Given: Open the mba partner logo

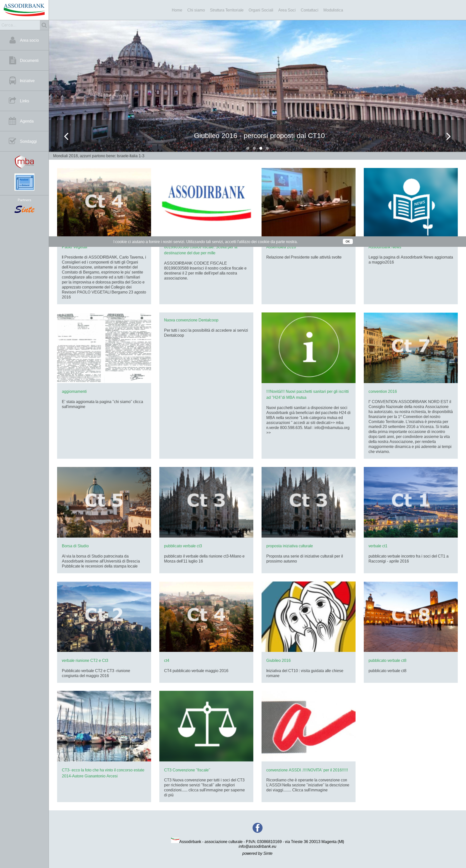Looking at the screenshot, I should click(24, 162).
